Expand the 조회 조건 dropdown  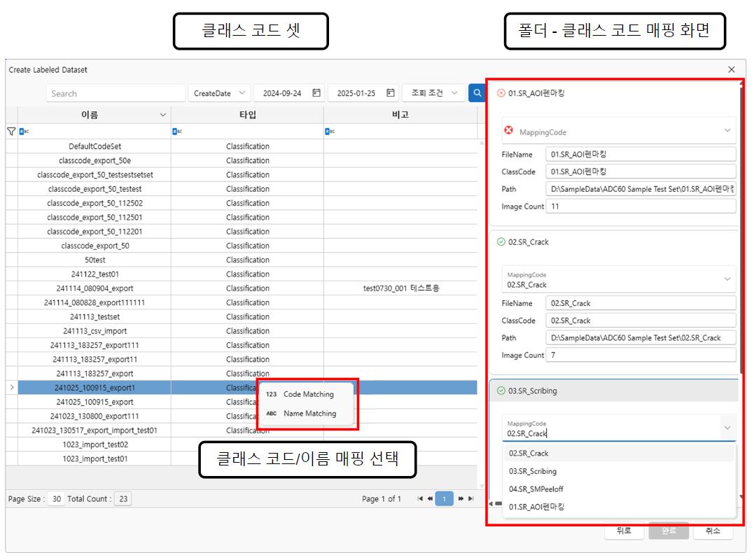(433, 93)
